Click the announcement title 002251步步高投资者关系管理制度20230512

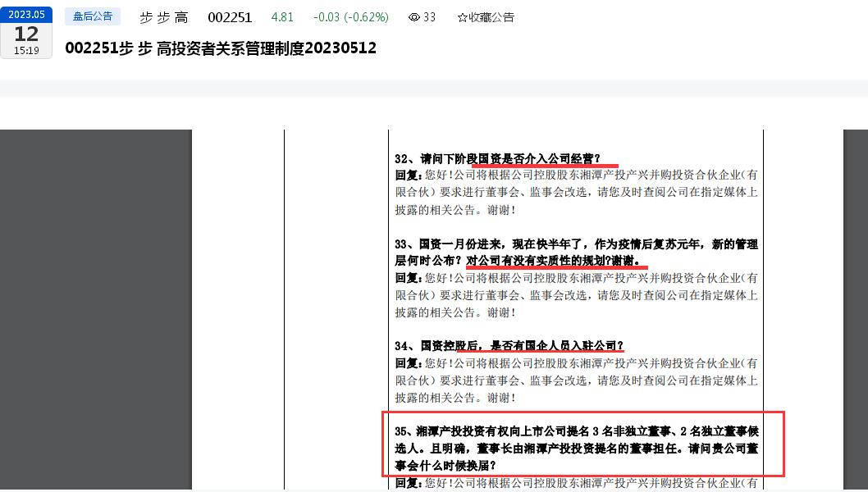[221, 48]
